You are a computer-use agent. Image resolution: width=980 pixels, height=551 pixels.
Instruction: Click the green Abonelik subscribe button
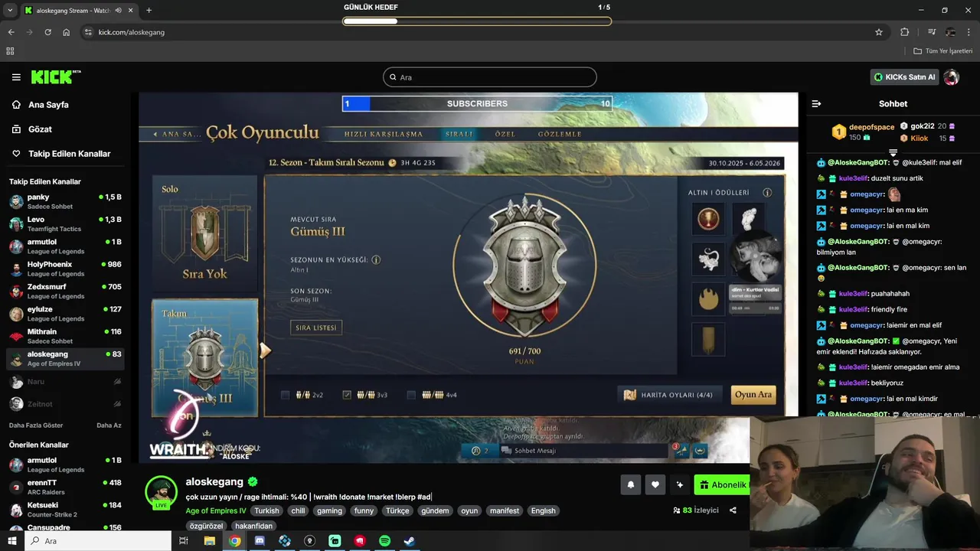[721, 484]
